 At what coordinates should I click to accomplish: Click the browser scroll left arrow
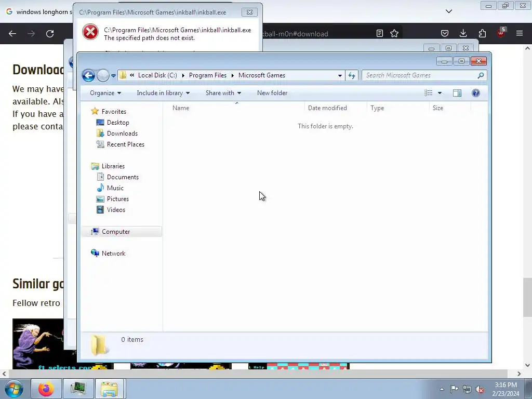tap(4, 374)
